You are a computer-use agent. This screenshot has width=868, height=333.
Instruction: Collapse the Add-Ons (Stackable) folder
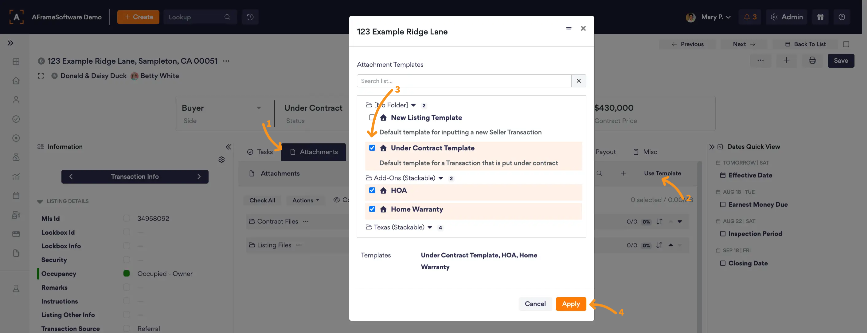tap(441, 178)
